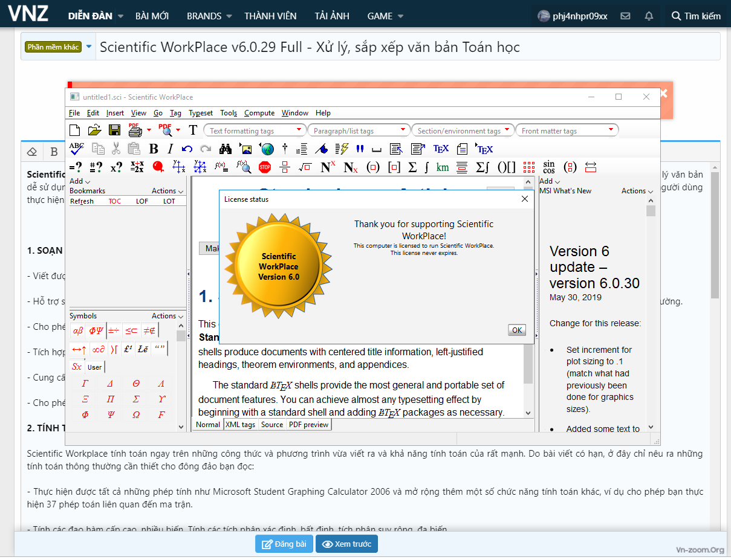Open the Compute menu
Viewport: 731px width, 560px height.
[259, 113]
